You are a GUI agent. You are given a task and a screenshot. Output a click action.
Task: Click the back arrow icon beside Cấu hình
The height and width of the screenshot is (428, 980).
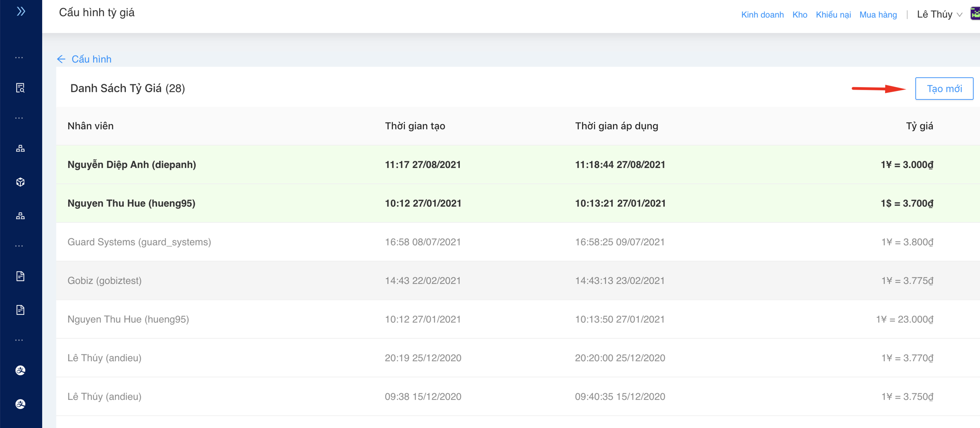pyautogui.click(x=61, y=59)
